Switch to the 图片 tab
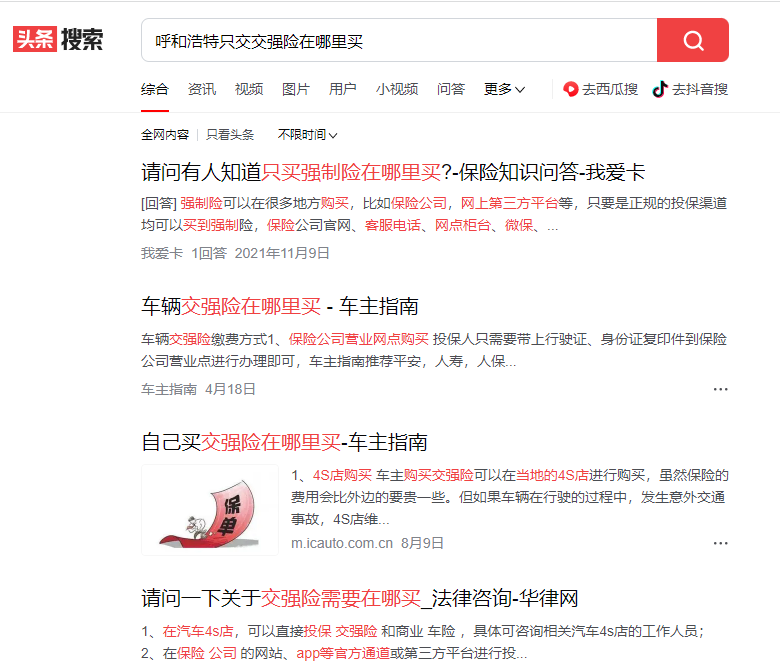Image resolution: width=780 pixels, height=666 pixels. point(295,89)
